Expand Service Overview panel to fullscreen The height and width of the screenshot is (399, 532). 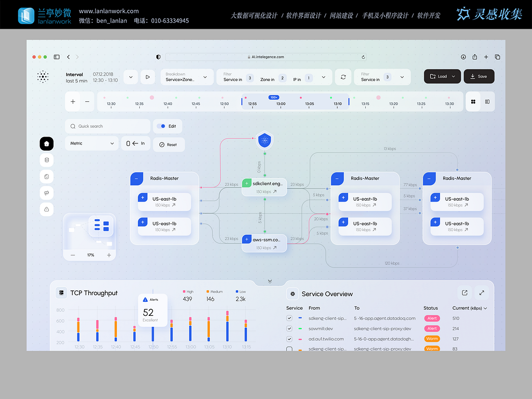(x=482, y=293)
